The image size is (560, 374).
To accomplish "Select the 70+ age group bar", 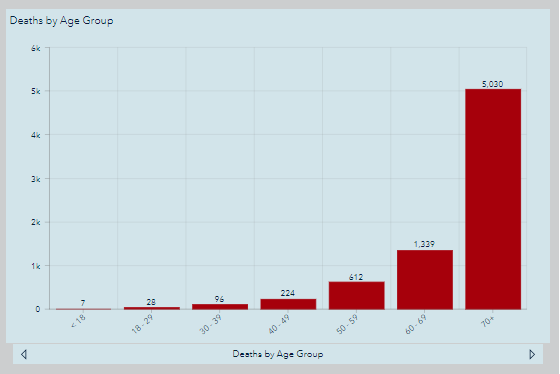I will [x=493, y=199].
